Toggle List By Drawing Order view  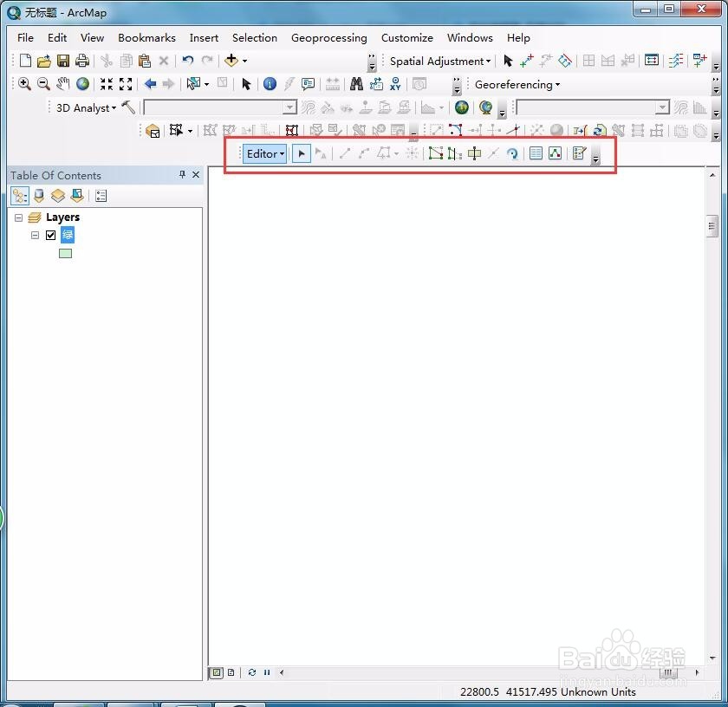coord(19,196)
